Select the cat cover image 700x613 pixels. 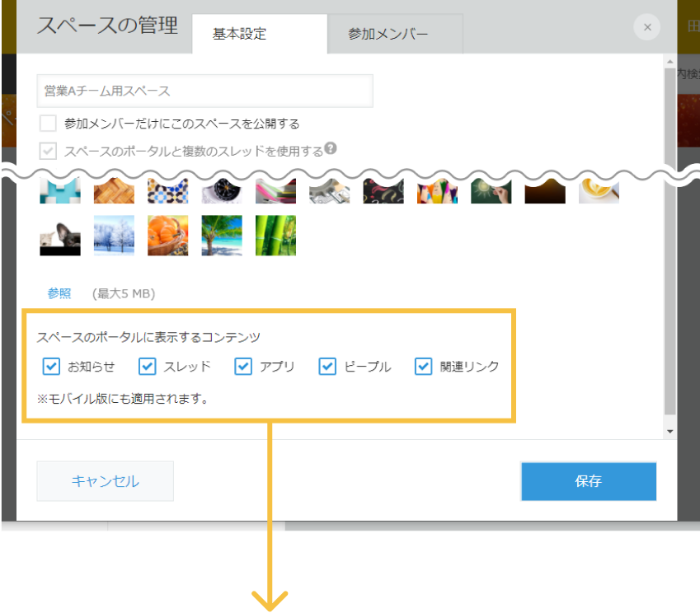[x=59, y=235]
